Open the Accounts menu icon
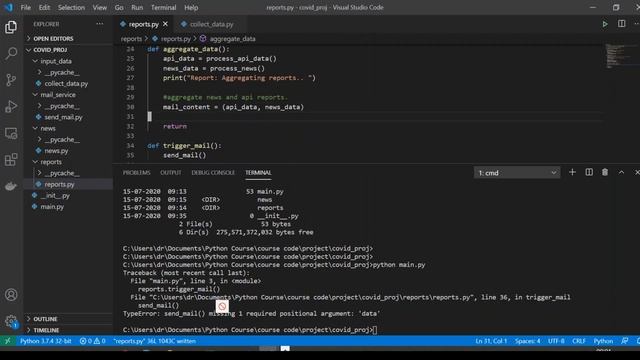Screen dimensions: 640x360 click(11, 295)
